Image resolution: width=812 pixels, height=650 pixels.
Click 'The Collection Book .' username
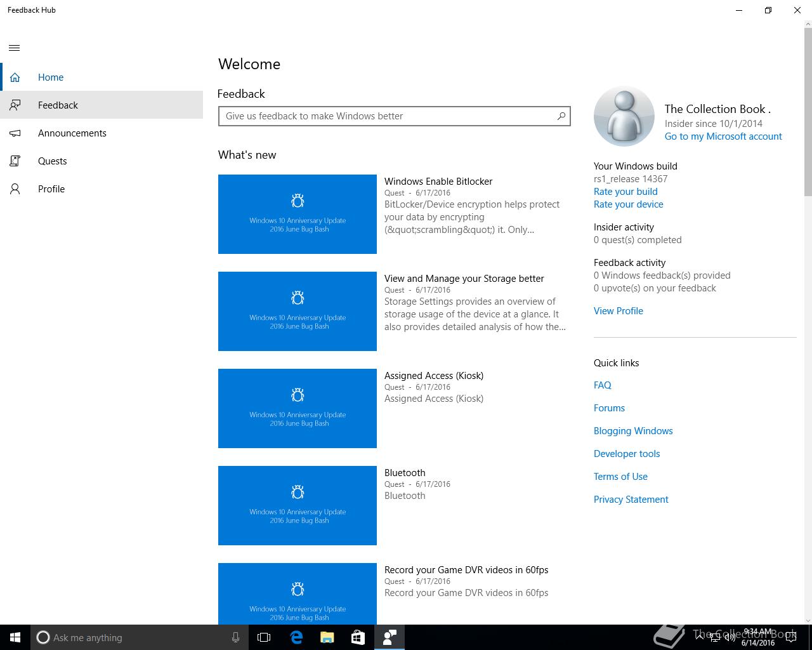pyautogui.click(x=717, y=109)
